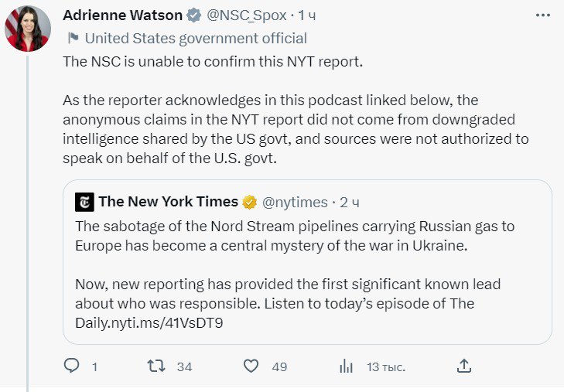Click gray verified badge beside Adrienne Watson
Image resolution: width=564 pixels, height=392 pixels.
coord(197,15)
